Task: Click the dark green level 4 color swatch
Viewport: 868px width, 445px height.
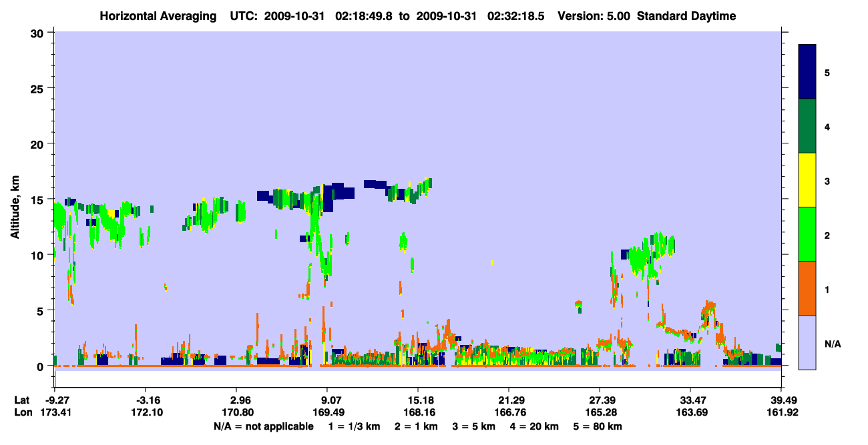Action: (807, 126)
